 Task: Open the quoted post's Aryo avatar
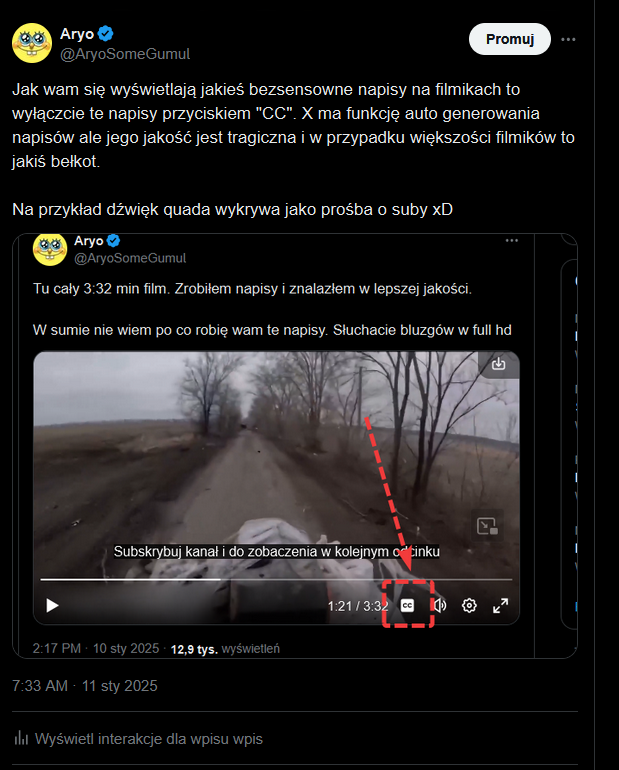click(50, 249)
